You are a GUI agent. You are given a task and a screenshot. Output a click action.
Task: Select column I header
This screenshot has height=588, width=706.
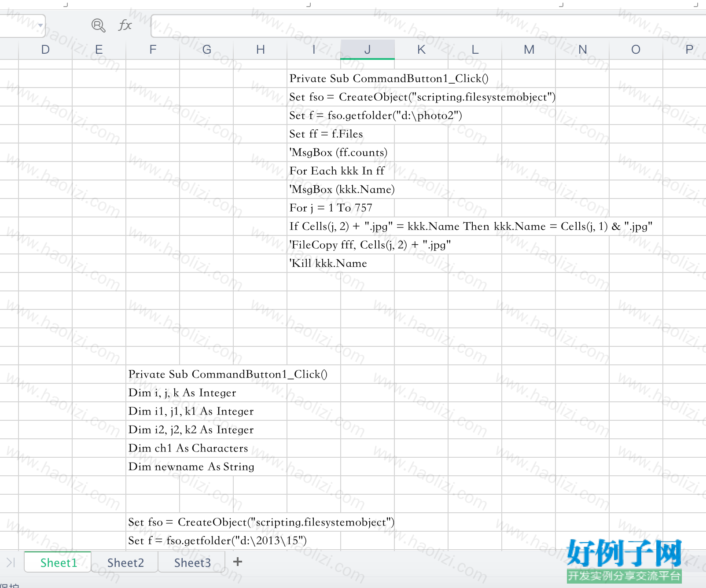pyautogui.click(x=314, y=50)
